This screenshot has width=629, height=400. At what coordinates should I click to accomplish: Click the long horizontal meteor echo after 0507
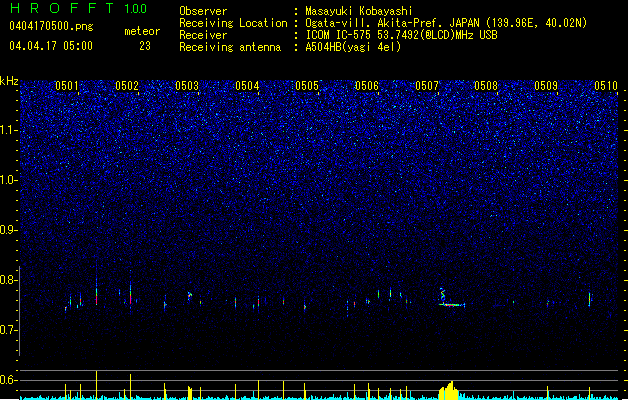[x=452, y=305]
